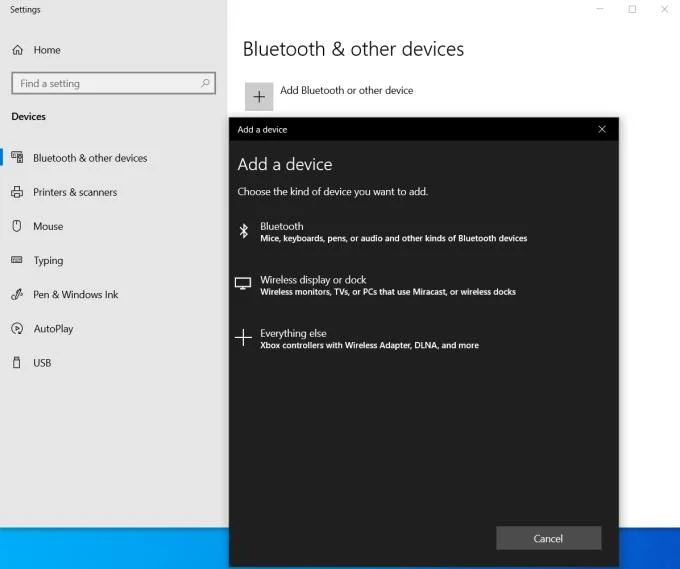Open Bluetooth & other devices icon in sidebar
Viewport: 680px width, 569px height.
tap(17, 157)
